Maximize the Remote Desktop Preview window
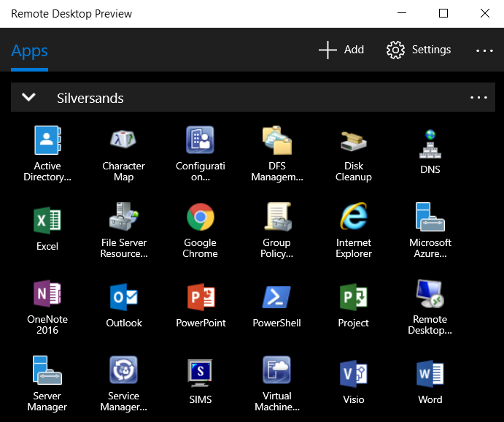 click(443, 13)
